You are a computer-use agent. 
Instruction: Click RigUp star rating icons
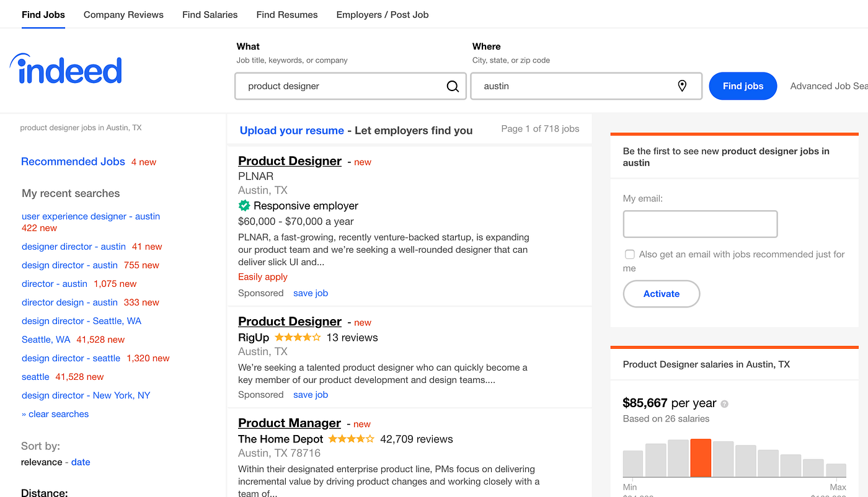pos(298,338)
